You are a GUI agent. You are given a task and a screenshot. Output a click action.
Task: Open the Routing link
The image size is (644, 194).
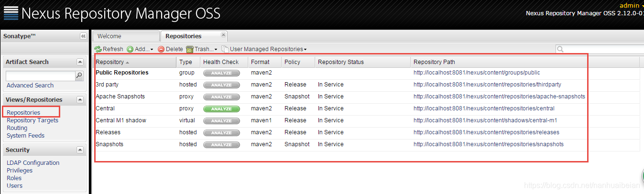point(17,128)
